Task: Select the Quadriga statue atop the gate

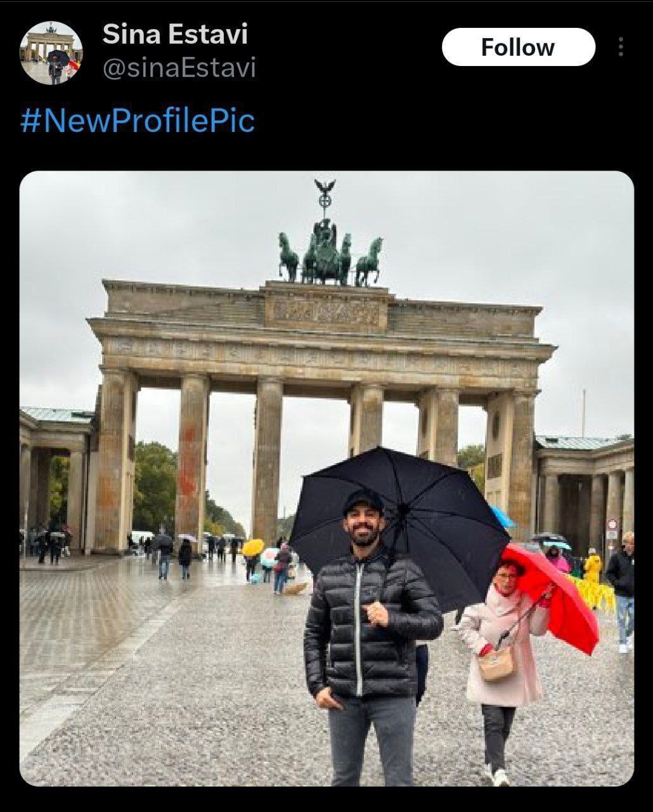Action: (330, 244)
